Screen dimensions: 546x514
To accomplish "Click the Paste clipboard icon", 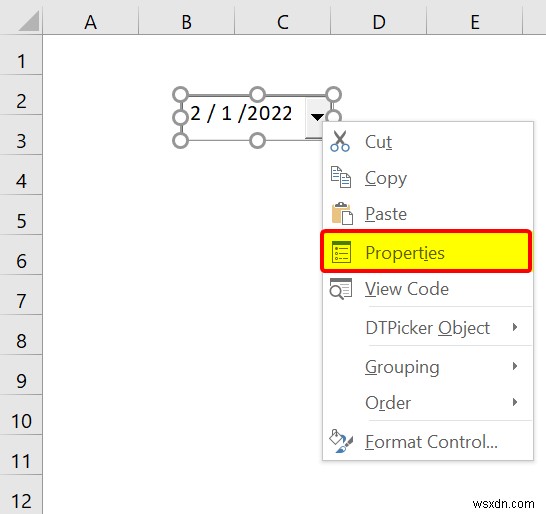I will click(x=342, y=213).
